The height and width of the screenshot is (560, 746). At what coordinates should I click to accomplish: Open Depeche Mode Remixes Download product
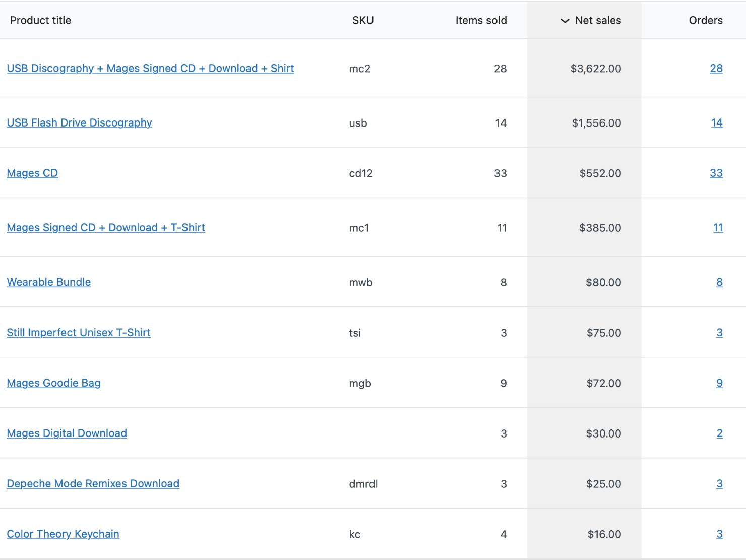click(x=93, y=484)
